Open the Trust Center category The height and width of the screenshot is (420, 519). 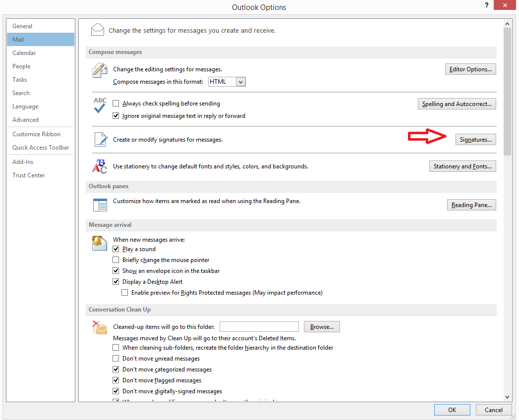point(29,175)
